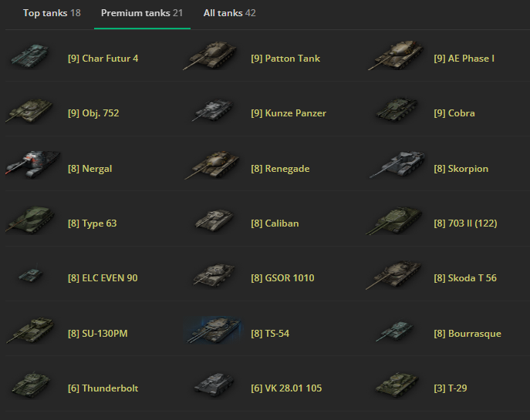Image resolution: width=530 pixels, height=420 pixels.
Task: Click the Type 63 tank icon
Action: 30,220
